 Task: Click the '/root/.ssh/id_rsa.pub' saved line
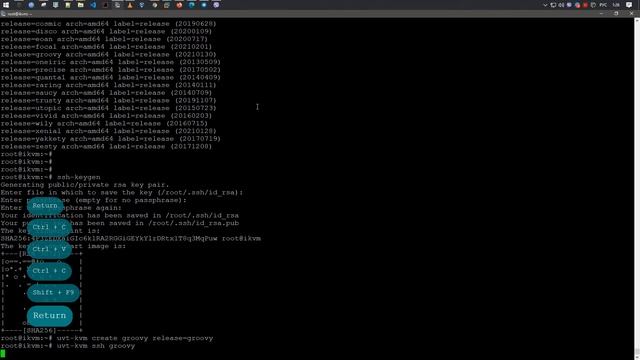(x=120, y=223)
